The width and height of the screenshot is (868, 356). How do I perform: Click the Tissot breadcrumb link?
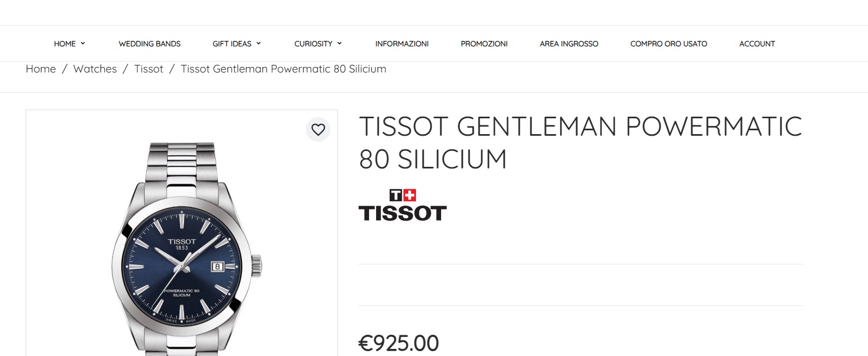tap(148, 69)
